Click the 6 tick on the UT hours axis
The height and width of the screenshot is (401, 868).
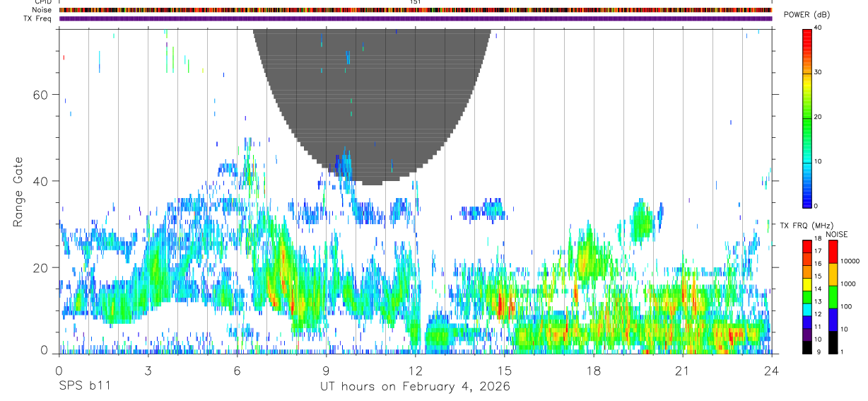tap(237, 371)
